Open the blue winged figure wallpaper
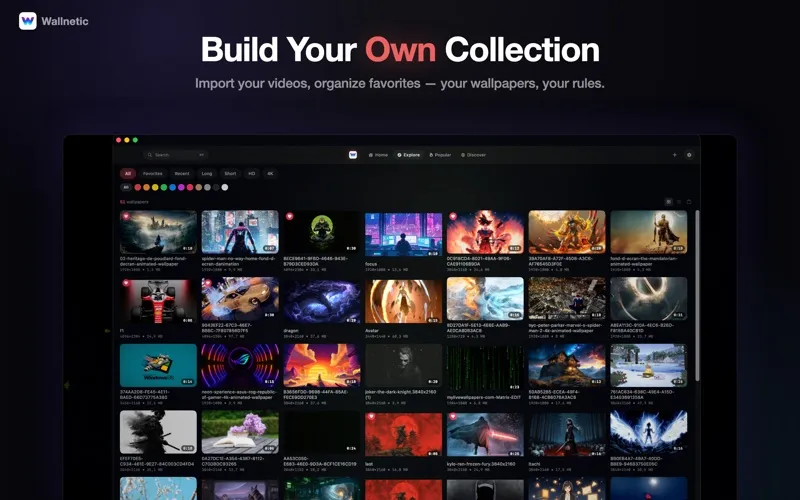The image size is (800, 500). tap(648, 432)
